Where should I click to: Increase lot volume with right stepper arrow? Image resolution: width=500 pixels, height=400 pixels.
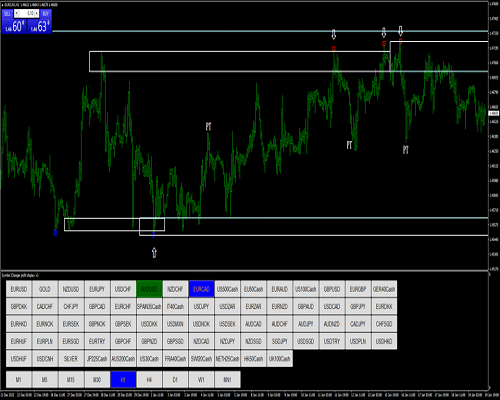click(x=37, y=14)
